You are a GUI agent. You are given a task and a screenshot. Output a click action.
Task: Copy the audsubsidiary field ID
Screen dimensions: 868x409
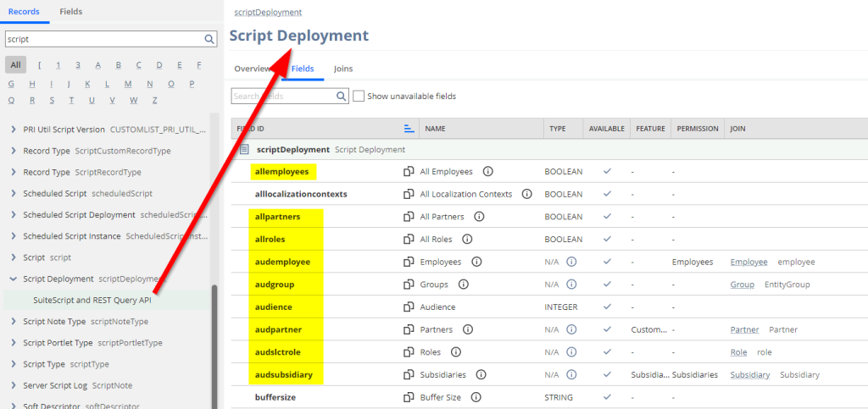[x=409, y=375]
